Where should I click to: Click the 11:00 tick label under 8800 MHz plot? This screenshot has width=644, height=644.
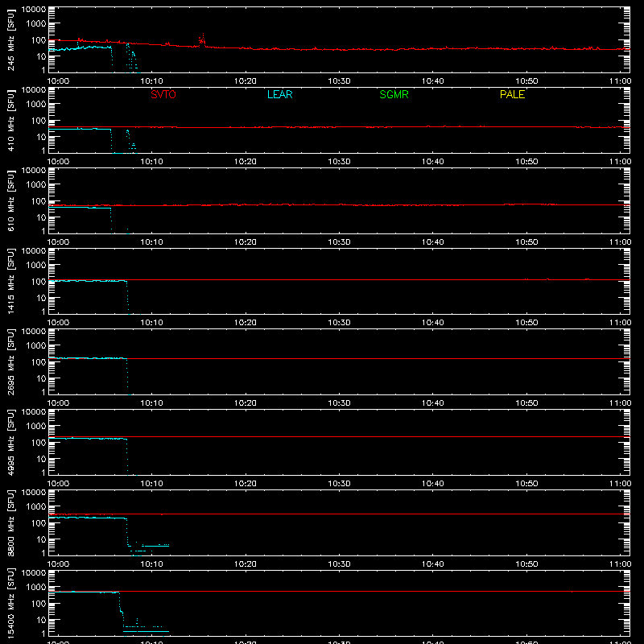tap(620, 564)
